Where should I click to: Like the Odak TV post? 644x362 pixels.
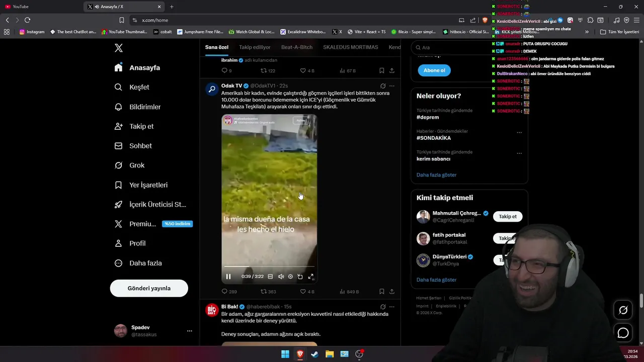pos(307,292)
